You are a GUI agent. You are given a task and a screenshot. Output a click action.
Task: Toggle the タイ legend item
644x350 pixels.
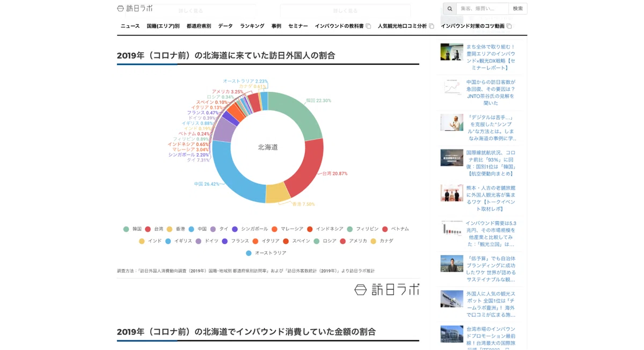(219, 229)
